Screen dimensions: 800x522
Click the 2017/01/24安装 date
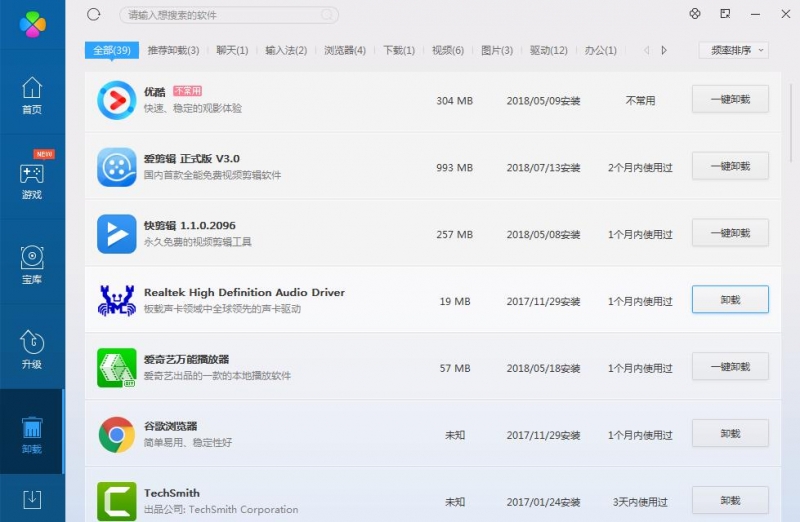pos(543,502)
